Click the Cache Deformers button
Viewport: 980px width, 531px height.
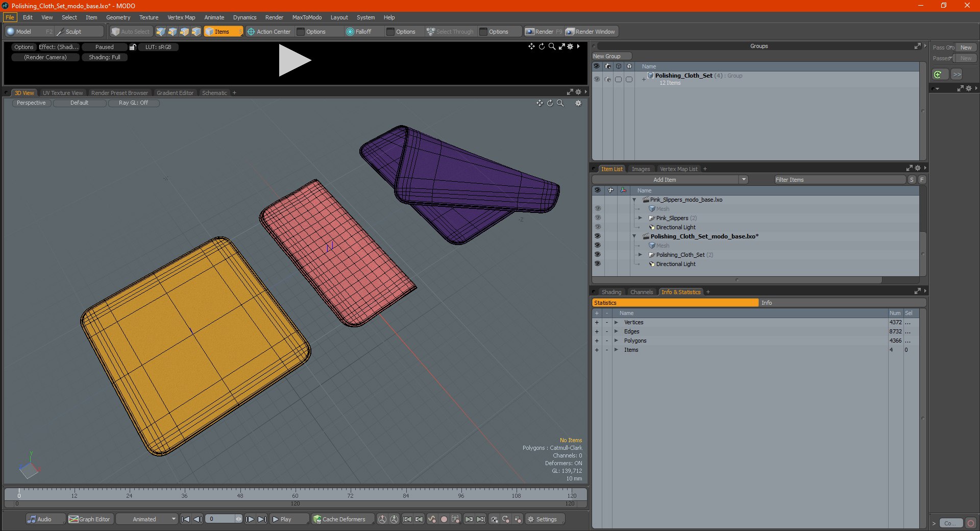(x=340, y=519)
